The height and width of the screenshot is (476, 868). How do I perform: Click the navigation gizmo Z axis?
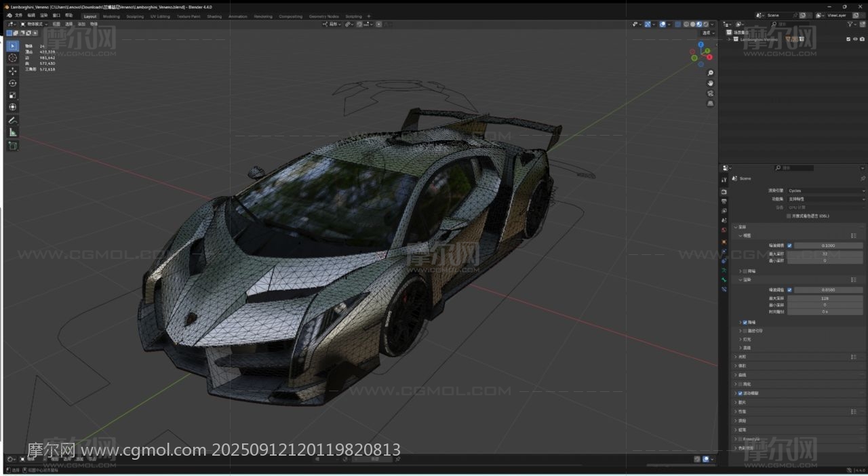701,45
